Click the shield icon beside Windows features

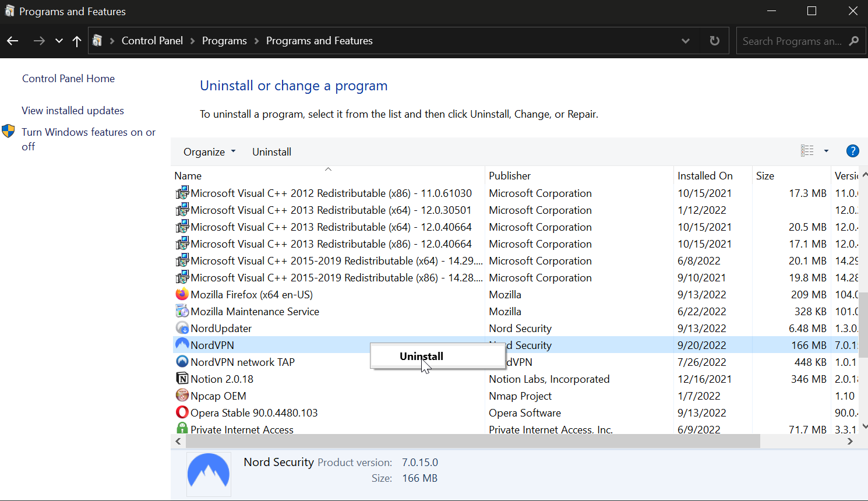coord(8,131)
